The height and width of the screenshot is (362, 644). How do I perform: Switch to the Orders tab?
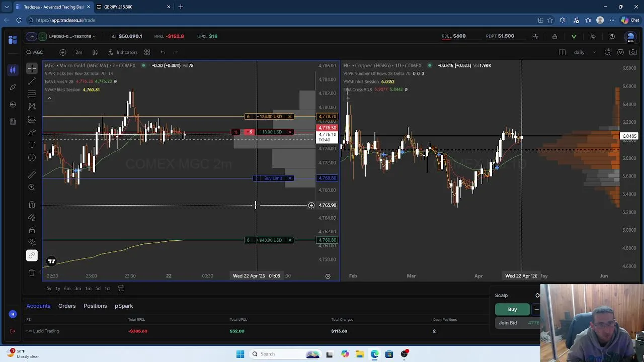[x=67, y=306]
